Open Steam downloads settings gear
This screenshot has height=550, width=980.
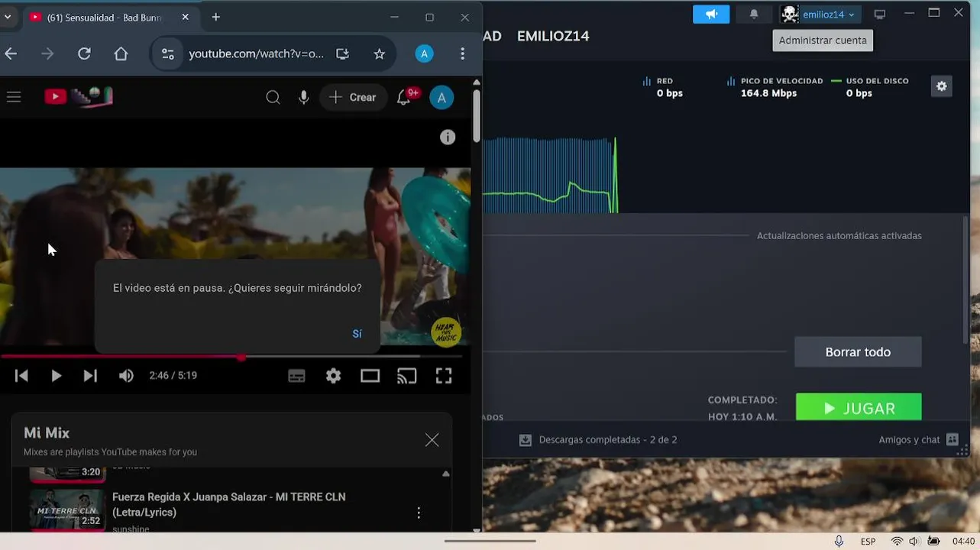942,86
